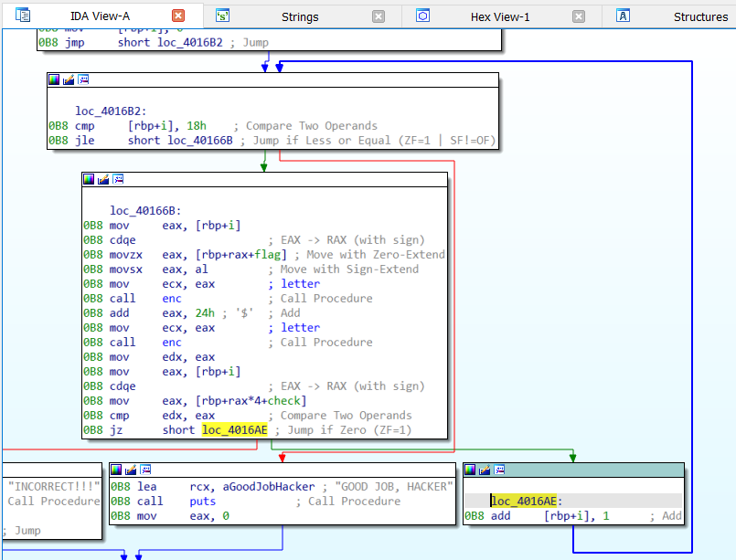Click the color icon on loc_4016B2 node

click(x=55, y=80)
